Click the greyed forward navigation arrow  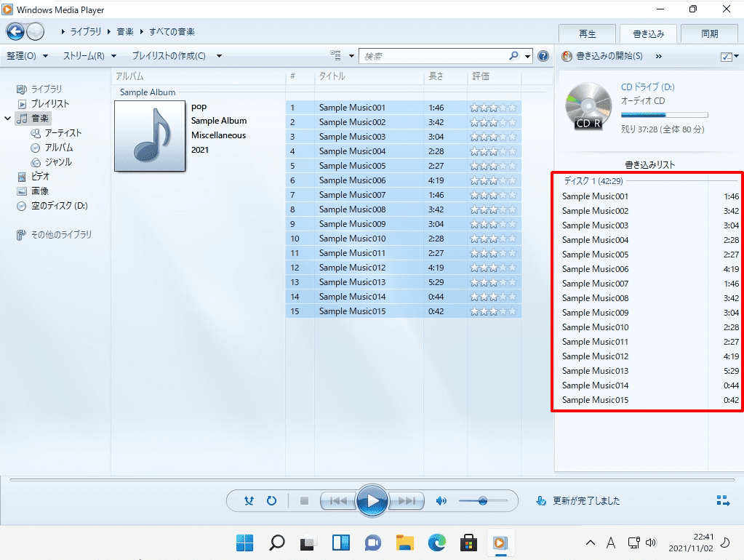pyautogui.click(x=35, y=32)
